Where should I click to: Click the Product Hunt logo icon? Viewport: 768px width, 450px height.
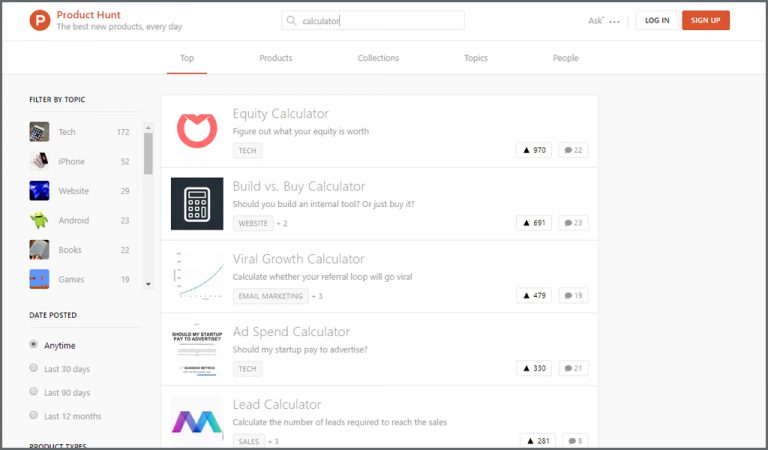pos(40,20)
